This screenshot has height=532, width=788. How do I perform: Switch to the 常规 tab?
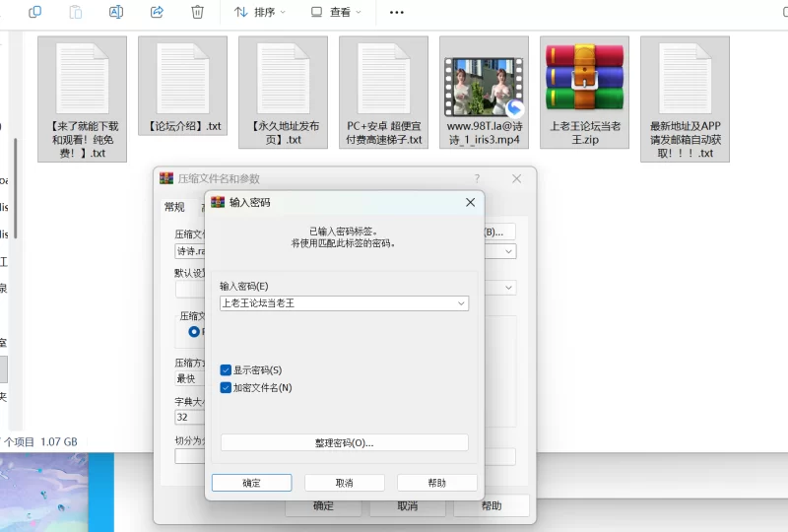click(174, 207)
